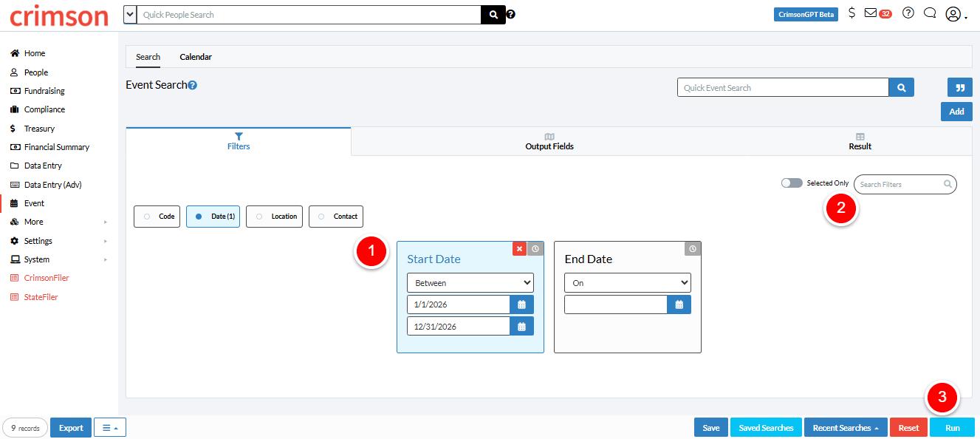
Task: Click the crimson logo
Action: [59, 15]
